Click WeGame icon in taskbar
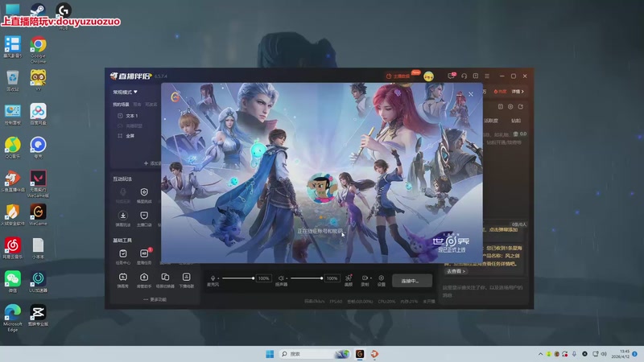 point(360,354)
